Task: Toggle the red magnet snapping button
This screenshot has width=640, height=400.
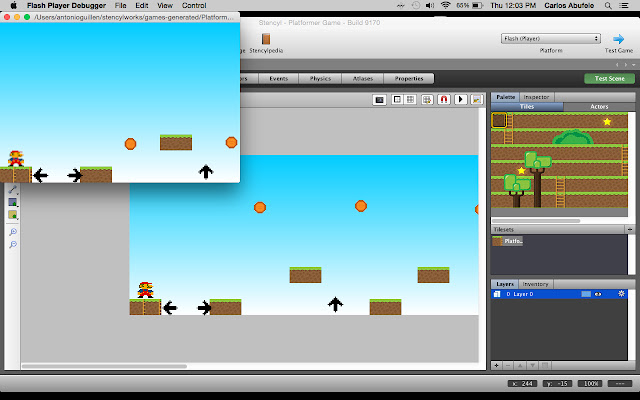Action: (444, 100)
